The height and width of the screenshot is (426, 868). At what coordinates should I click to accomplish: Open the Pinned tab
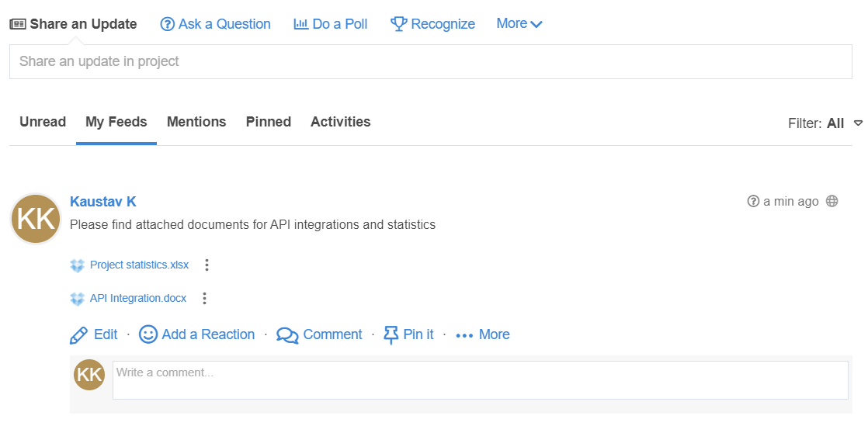(269, 122)
